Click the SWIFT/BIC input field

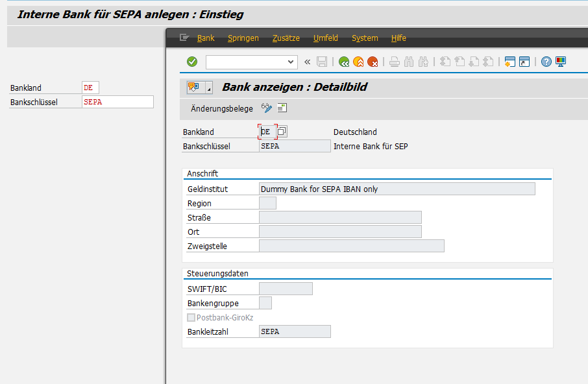point(286,289)
